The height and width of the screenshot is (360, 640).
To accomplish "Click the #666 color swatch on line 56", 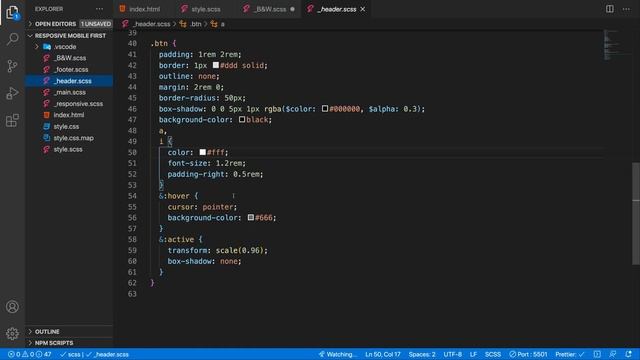I will [x=251, y=218].
